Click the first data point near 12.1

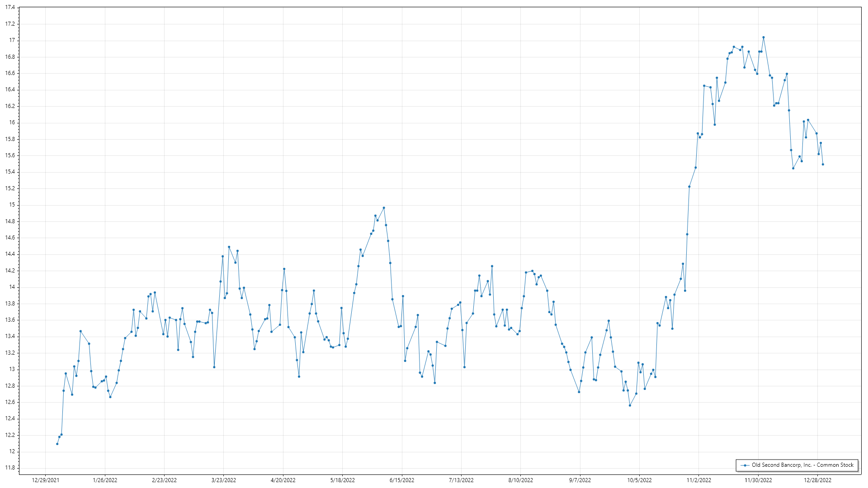(x=57, y=444)
